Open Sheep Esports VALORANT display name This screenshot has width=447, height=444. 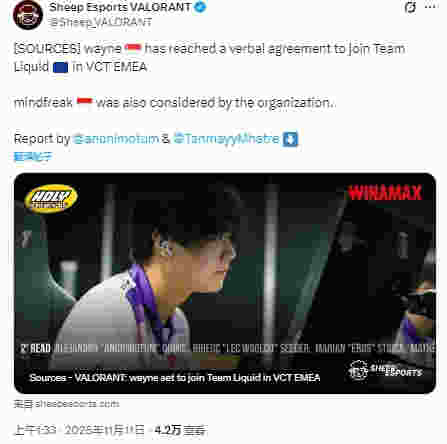point(120,7)
